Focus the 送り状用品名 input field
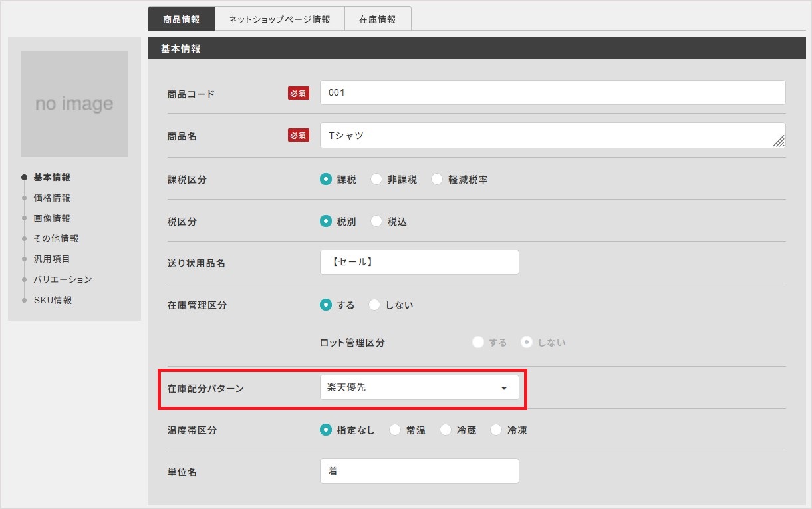The width and height of the screenshot is (812, 509). pos(420,262)
